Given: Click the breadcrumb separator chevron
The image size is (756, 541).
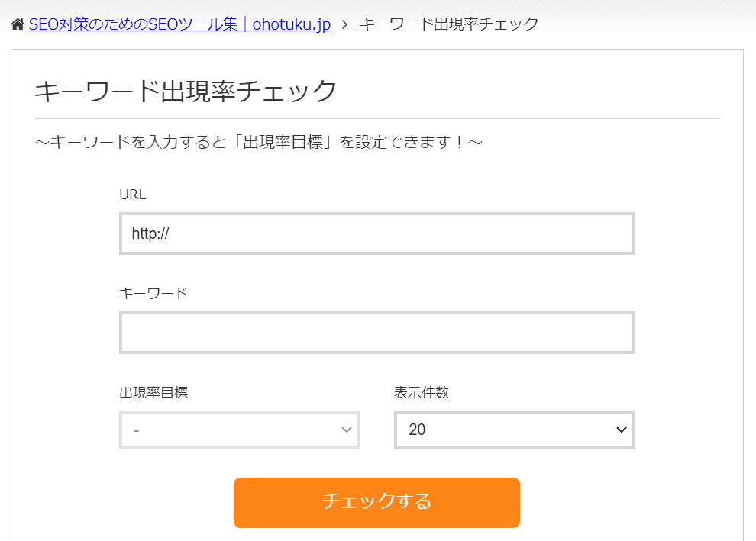Looking at the screenshot, I should (344, 24).
